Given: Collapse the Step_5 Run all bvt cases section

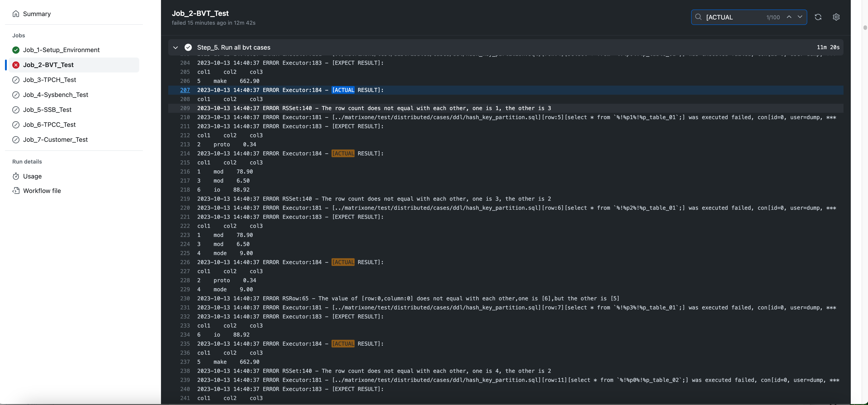Looking at the screenshot, I should [x=175, y=47].
